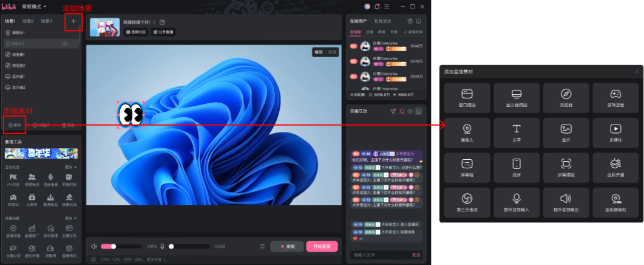Expand 更多 next to 互动玩法

click(x=70, y=167)
